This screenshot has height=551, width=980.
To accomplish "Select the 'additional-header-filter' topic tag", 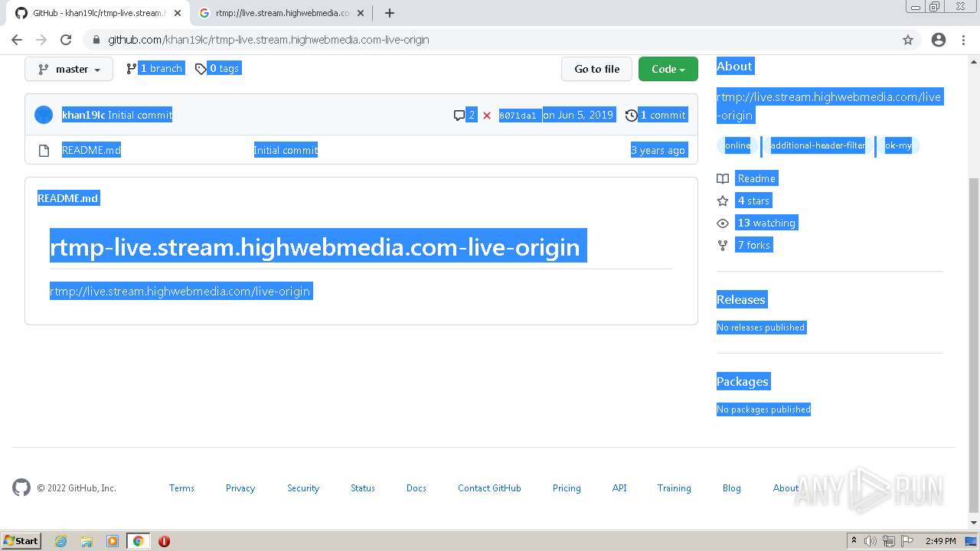I will click(818, 145).
